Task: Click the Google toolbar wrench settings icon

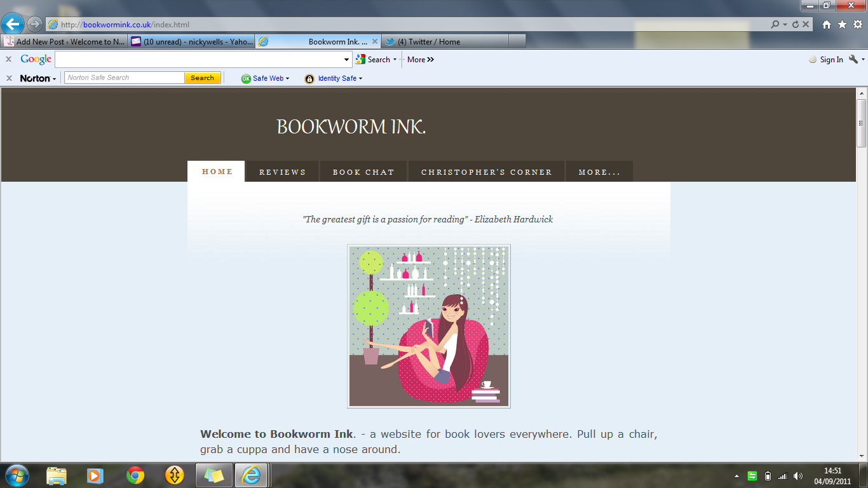Action: click(x=853, y=59)
